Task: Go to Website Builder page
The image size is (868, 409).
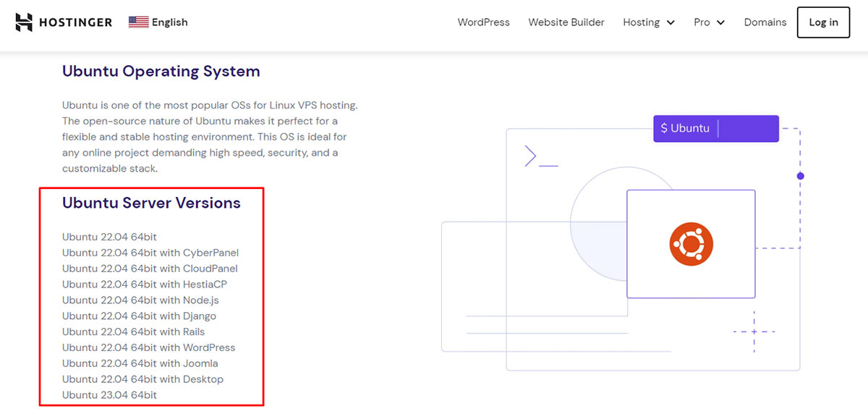Action: click(566, 22)
